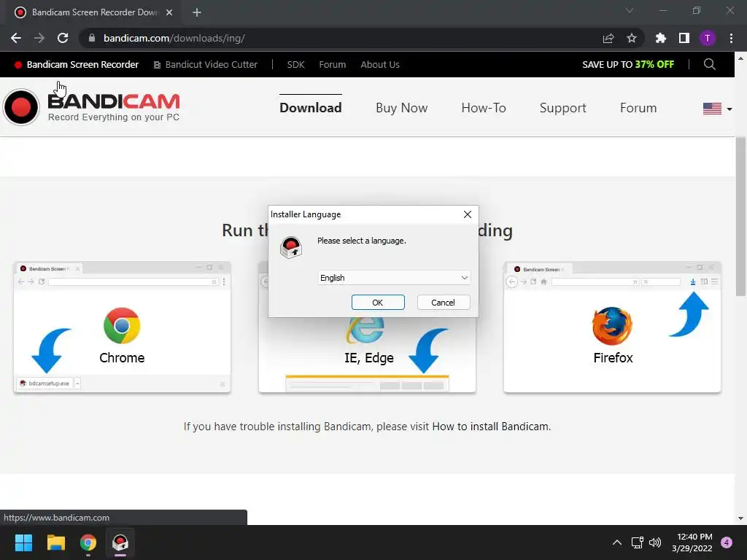Image resolution: width=747 pixels, height=560 pixels.
Task: Open the Download menu item
Action: tap(311, 108)
